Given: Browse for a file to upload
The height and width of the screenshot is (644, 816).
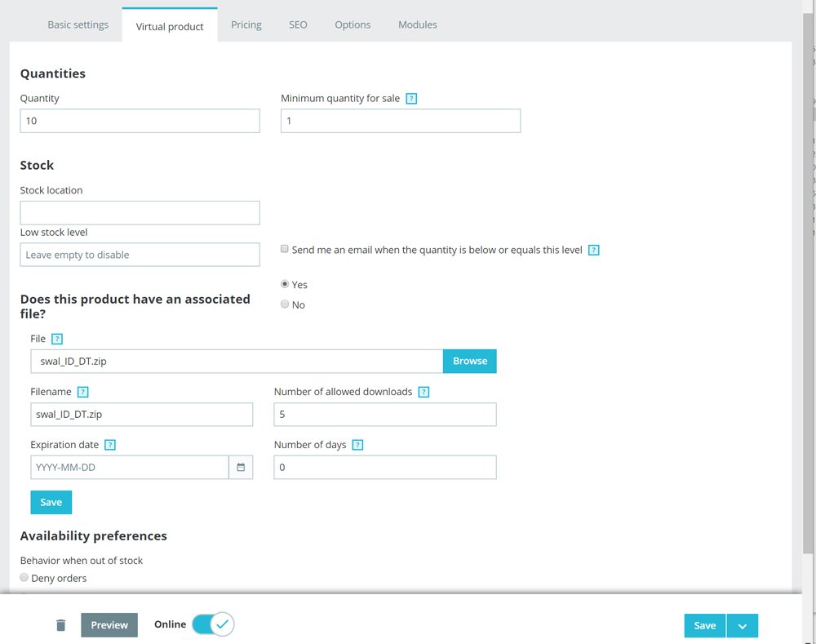Looking at the screenshot, I should click(x=469, y=361).
